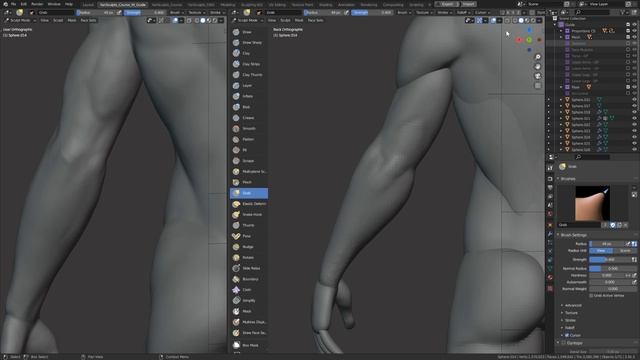This screenshot has width=640, height=360.
Task: Hide Sphere.021 with its eye icon
Action: click(634, 118)
